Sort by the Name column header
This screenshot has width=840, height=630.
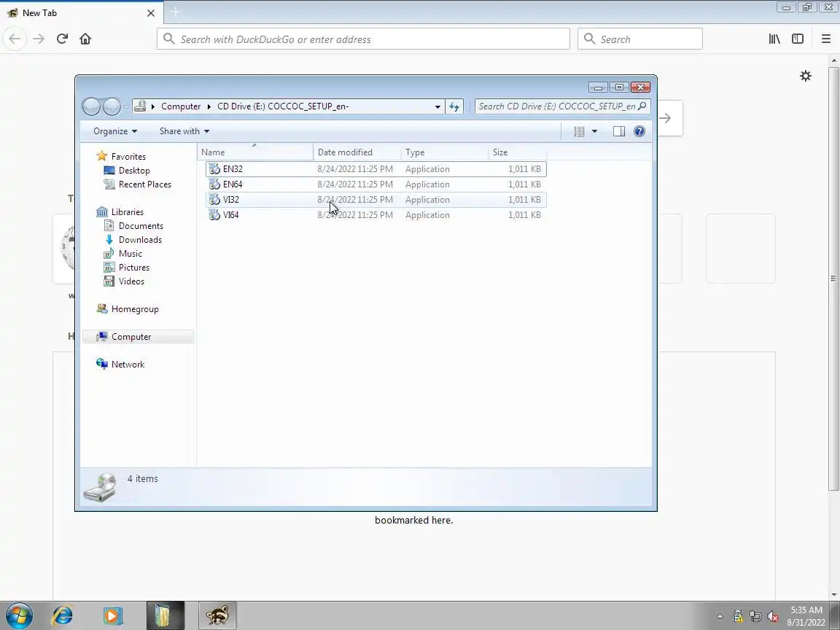coord(255,152)
